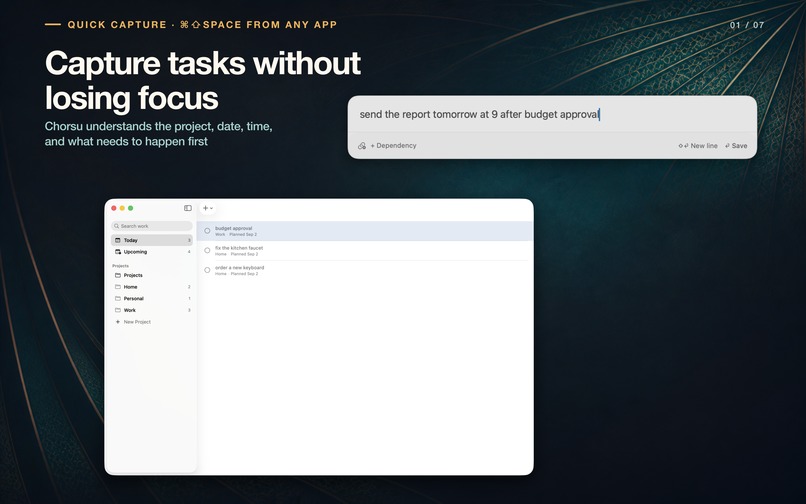Click the Personal project count 1

189,298
